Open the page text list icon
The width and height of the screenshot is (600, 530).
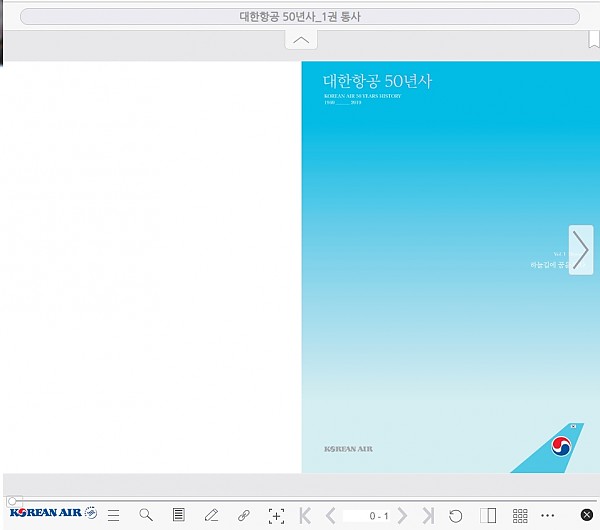click(x=178, y=515)
